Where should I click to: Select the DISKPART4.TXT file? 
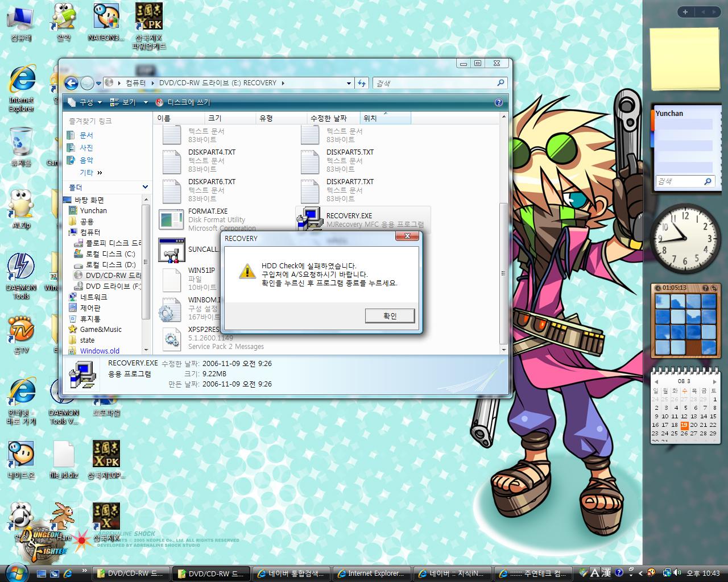pyautogui.click(x=212, y=152)
